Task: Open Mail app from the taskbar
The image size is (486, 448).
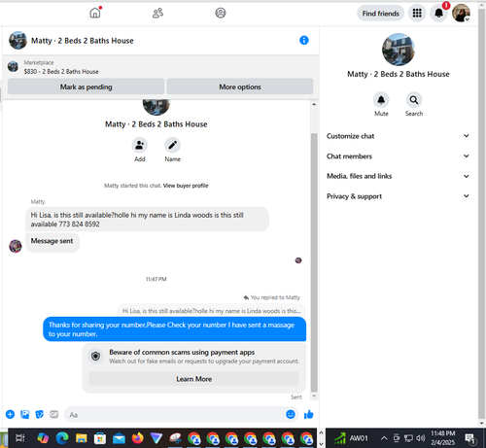Action: point(119,438)
